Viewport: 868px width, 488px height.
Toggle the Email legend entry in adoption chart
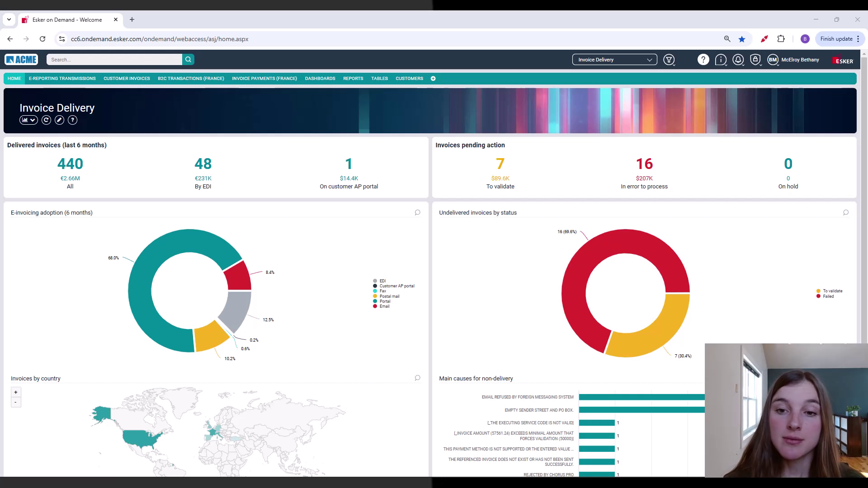tap(384, 306)
